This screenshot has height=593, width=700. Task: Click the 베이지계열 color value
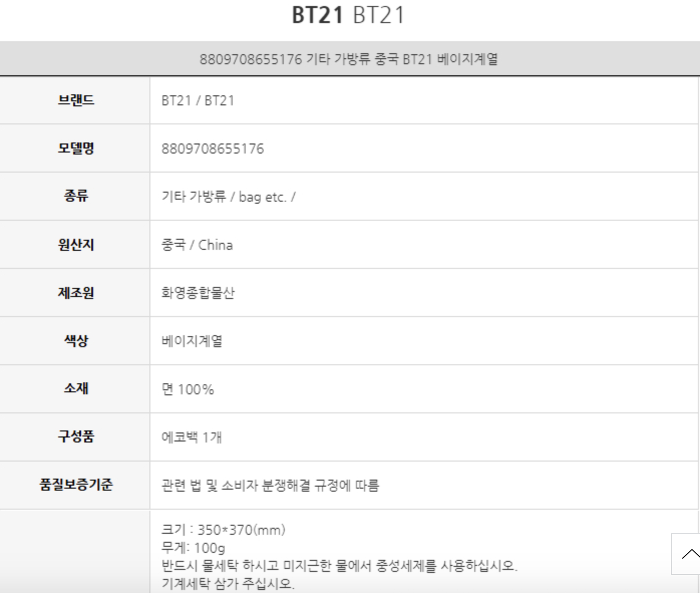(x=192, y=341)
